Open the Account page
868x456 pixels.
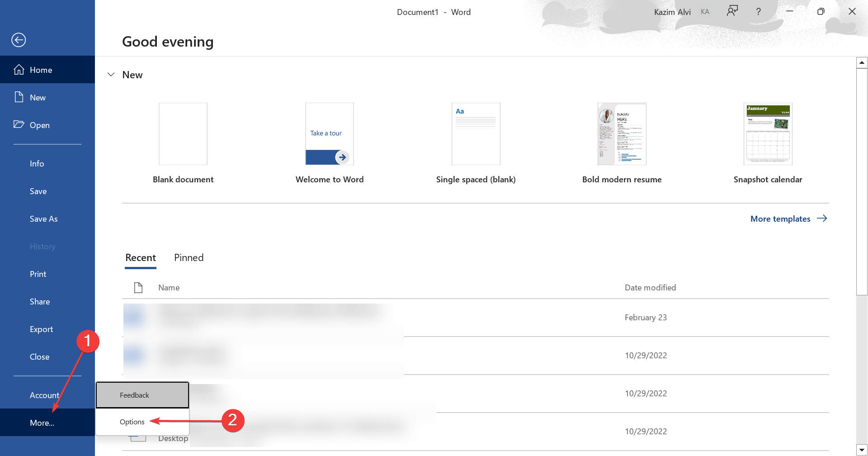47,395
